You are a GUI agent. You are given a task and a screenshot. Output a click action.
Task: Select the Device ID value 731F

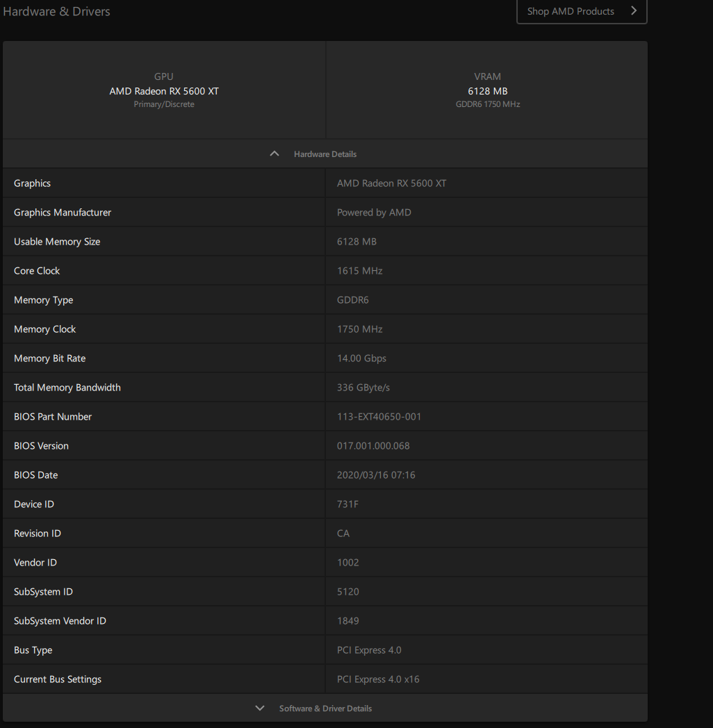347,504
